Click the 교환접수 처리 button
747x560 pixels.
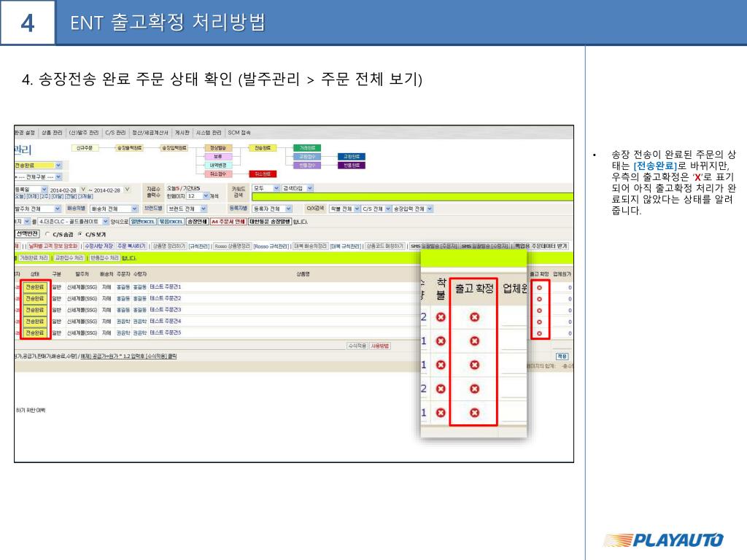click(x=69, y=257)
